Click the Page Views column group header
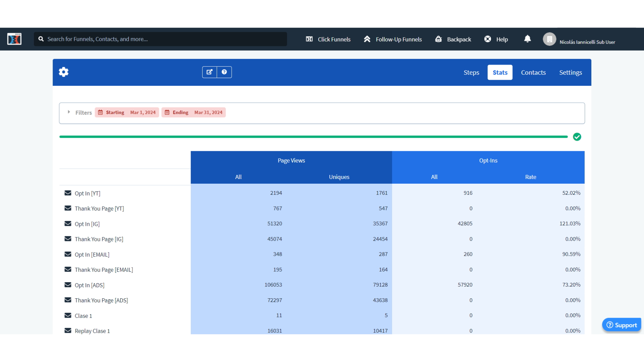Viewport: 644px width, 362px height. tap(291, 161)
